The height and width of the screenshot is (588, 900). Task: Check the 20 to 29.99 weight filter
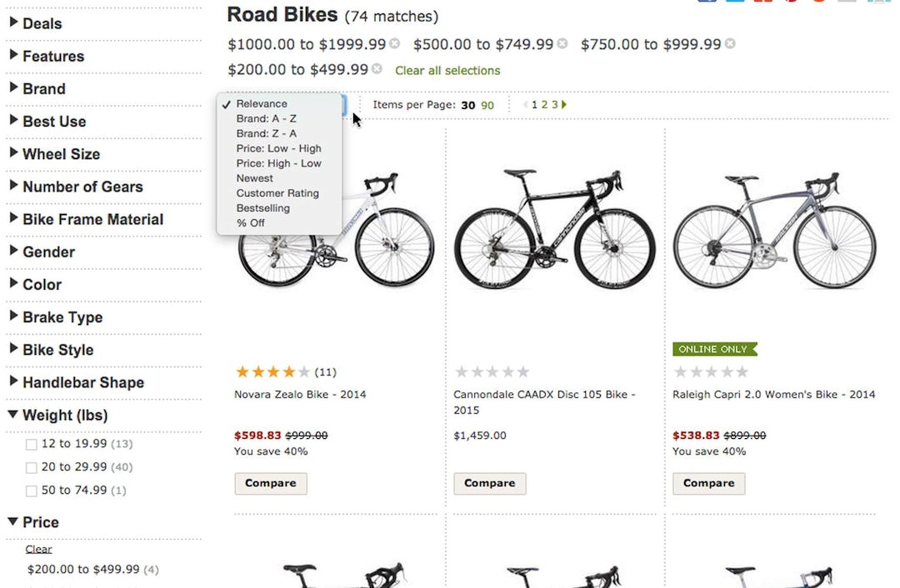click(31, 467)
